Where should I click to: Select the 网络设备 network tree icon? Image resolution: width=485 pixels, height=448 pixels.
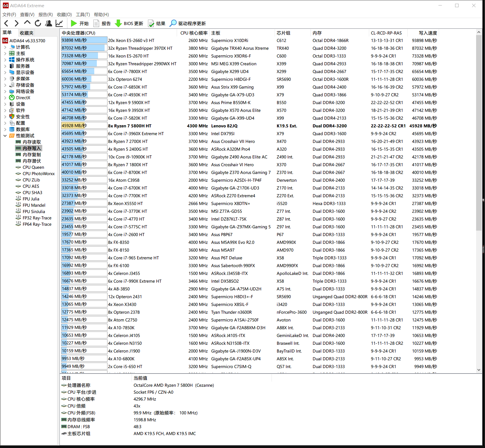tap(12, 91)
